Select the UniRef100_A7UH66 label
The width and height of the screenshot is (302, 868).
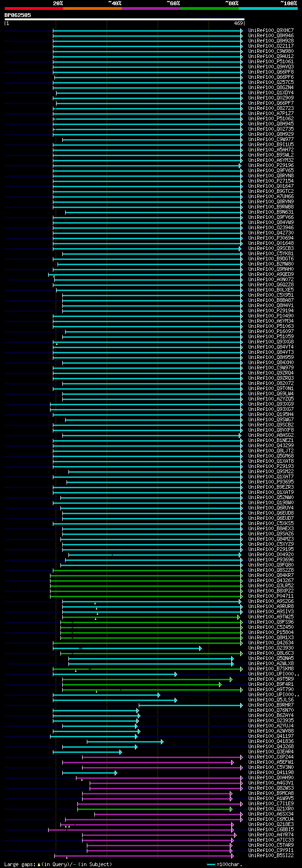click(x=271, y=196)
